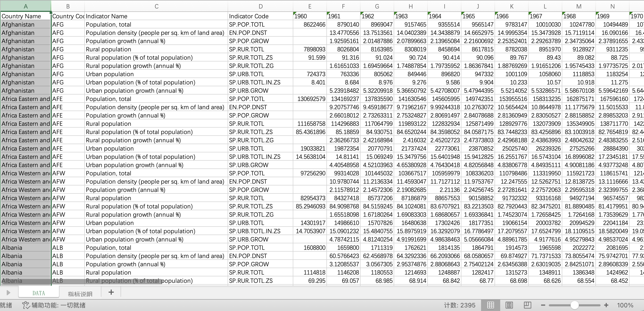Select column A header
Viewport: 644px width, 311px height.
26,6
